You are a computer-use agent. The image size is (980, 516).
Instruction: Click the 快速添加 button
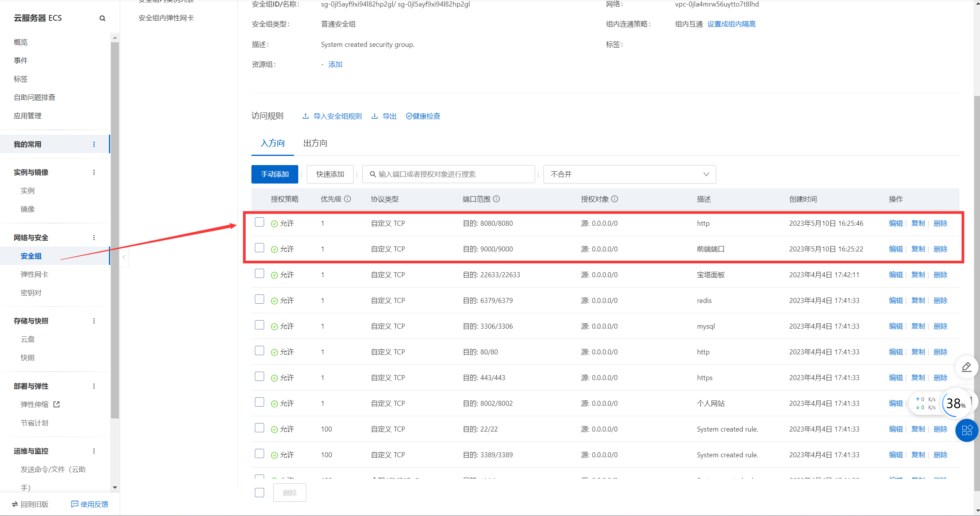330,174
